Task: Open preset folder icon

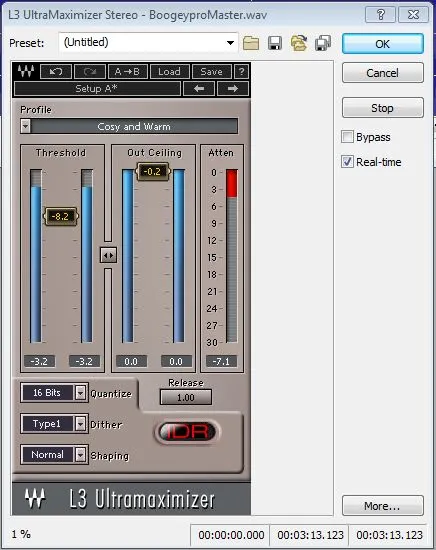Action: [x=251, y=43]
